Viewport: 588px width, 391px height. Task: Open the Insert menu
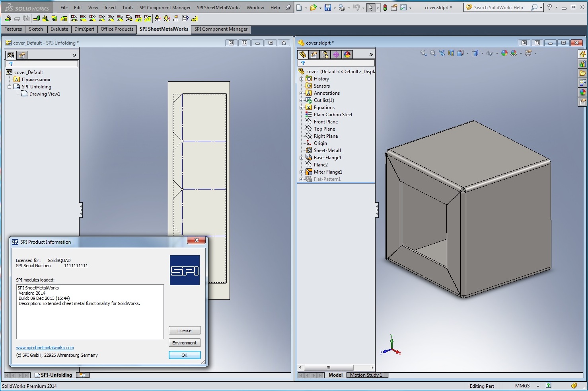click(110, 8)
